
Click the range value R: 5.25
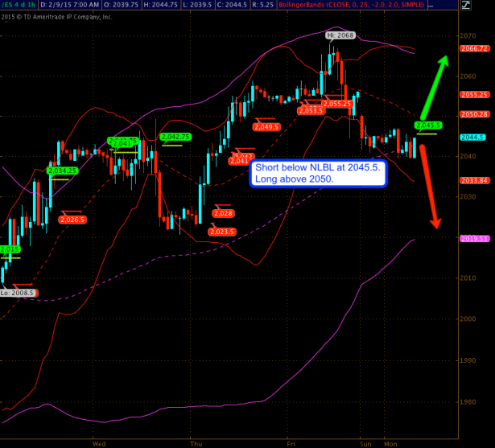262,5
